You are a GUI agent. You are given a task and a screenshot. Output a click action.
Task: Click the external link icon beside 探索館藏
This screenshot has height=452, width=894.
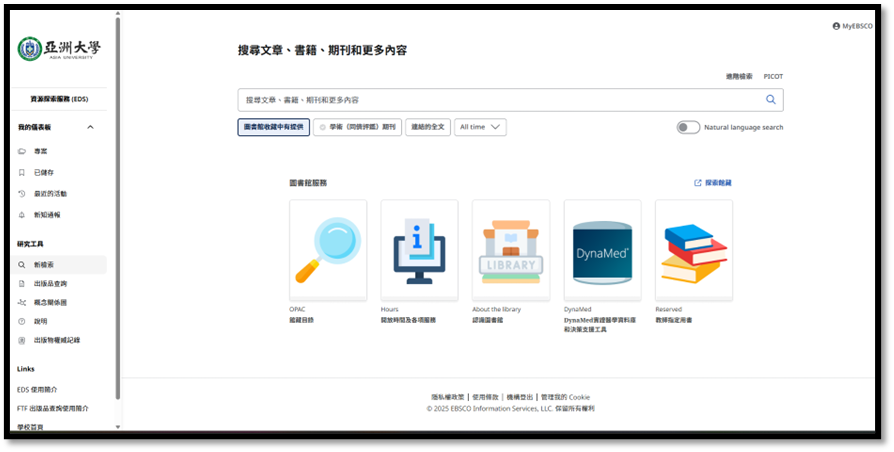pyautogui.click(x=697, y=183)
